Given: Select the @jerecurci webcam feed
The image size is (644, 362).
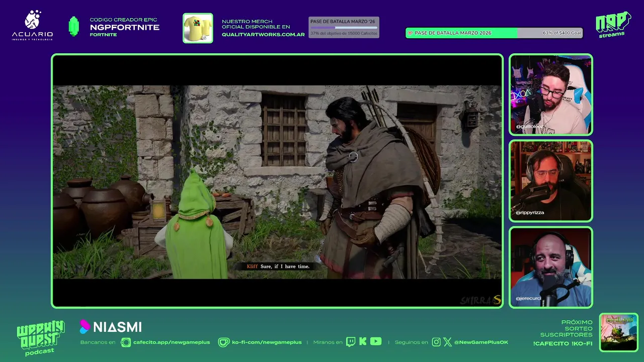Looking at the screenshot, I should pos(551,267).
